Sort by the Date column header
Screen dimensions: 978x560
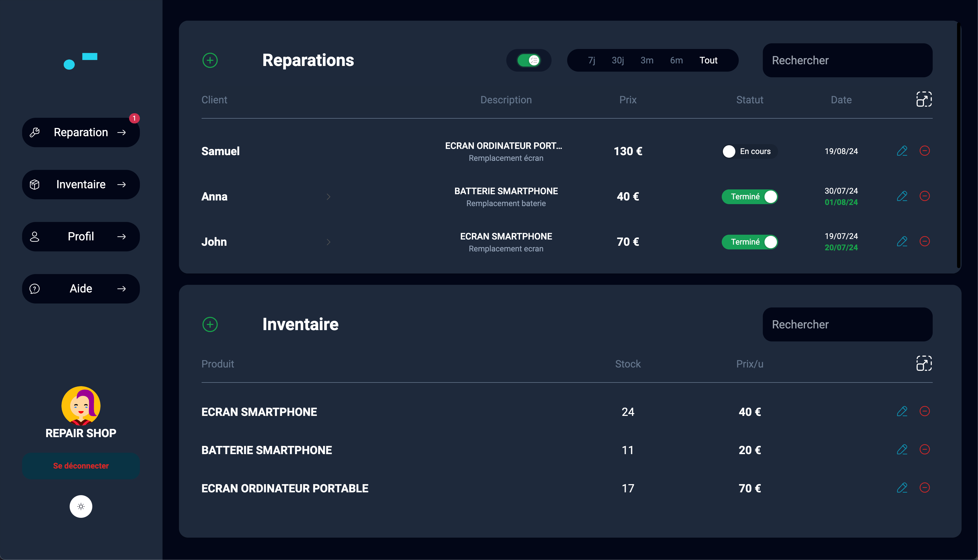(x=841, y=100)
